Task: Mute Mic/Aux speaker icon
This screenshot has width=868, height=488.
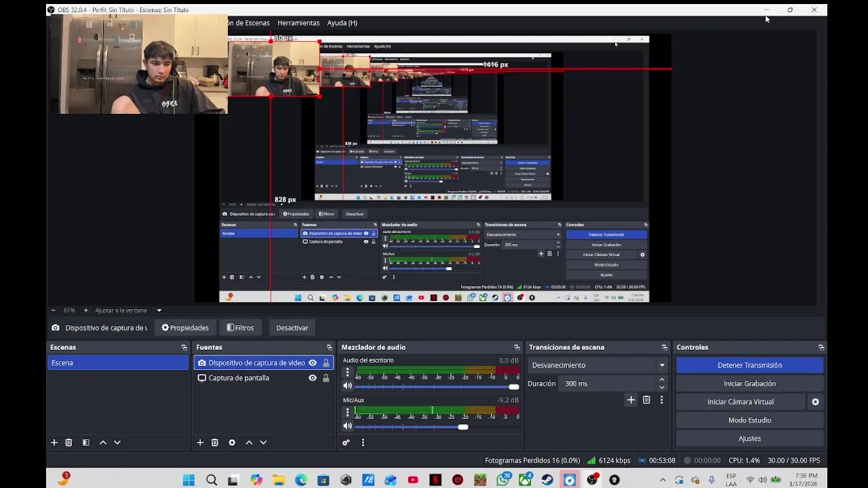Action: 348,426
